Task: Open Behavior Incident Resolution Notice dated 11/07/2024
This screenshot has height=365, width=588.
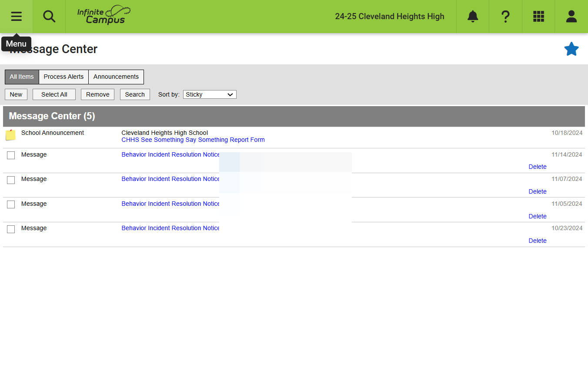Action: pyautogui.click(x=170, y=179)
